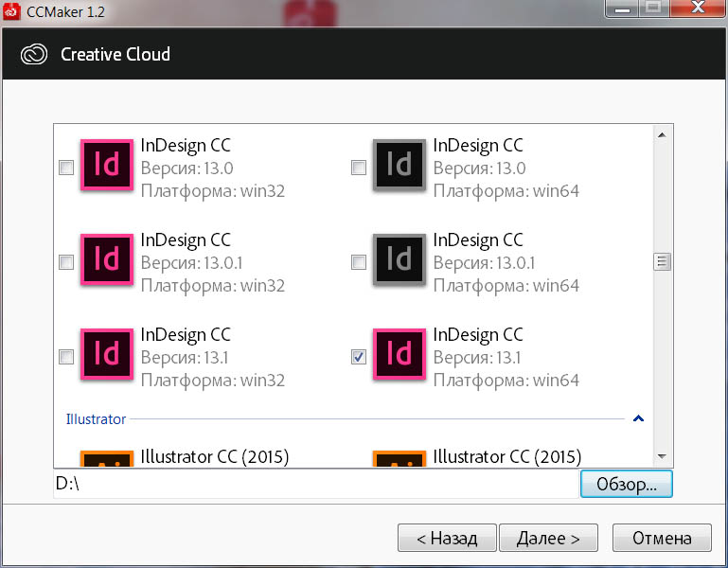This screenshot has height=568, width=728.
Task: Enable InDesign CC 13.0 win64 checkbox
Action: 359,168
